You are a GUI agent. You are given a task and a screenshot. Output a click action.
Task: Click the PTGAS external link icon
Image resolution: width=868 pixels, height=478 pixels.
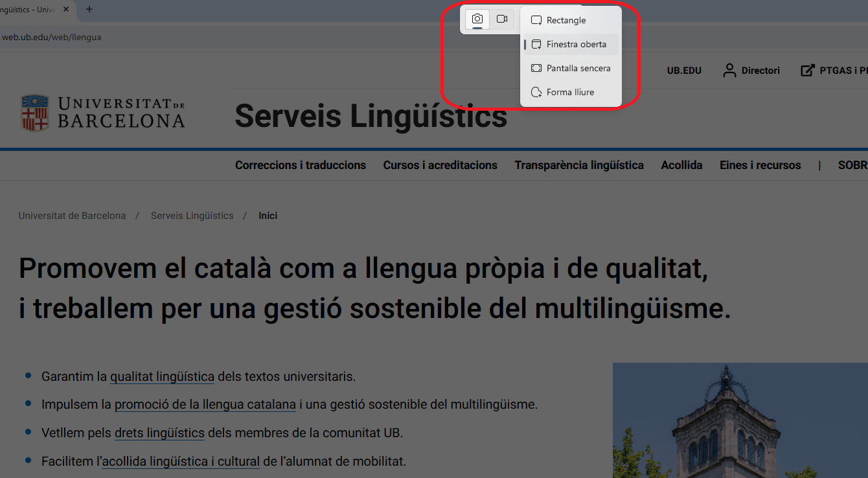[807, 71]
